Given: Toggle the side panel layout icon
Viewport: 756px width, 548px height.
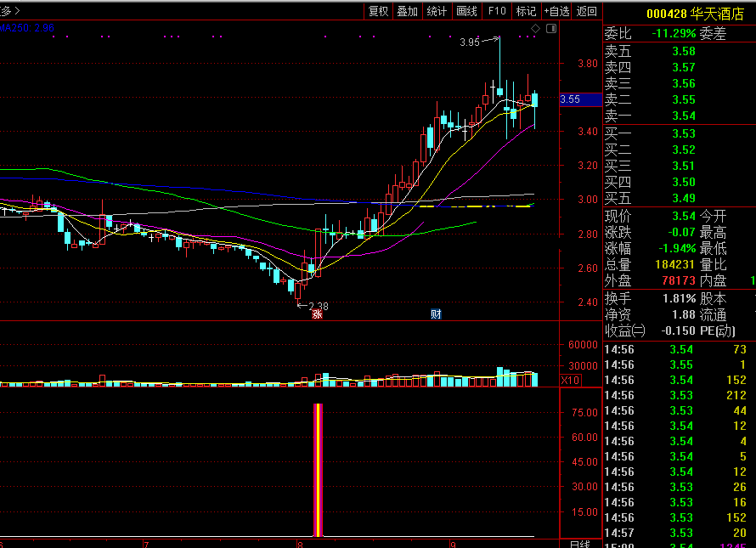Looking at the screenshot, I should point(551,28).
